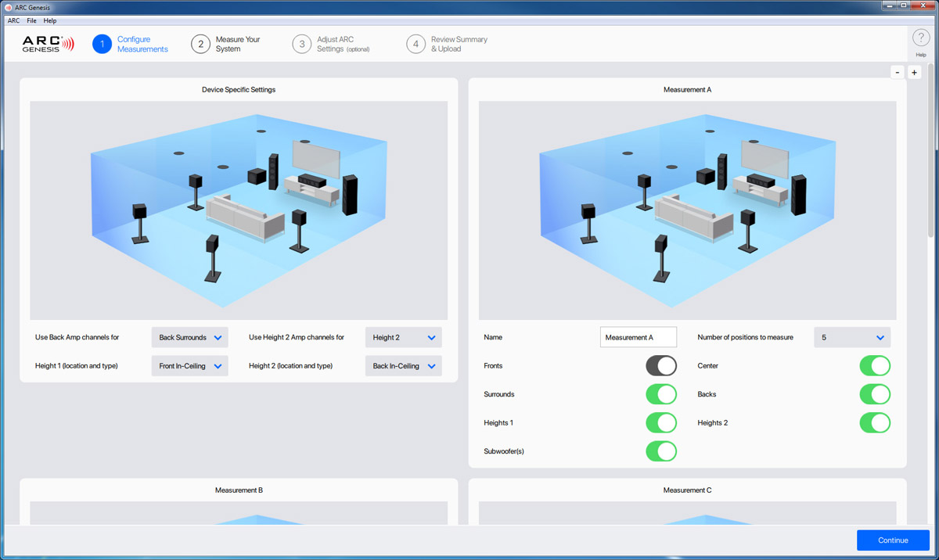Viewport: 939px width, 560px height.
Task: Click the Device Specific Settings heading
Action: pyautogui.click(x=239, y=90)
